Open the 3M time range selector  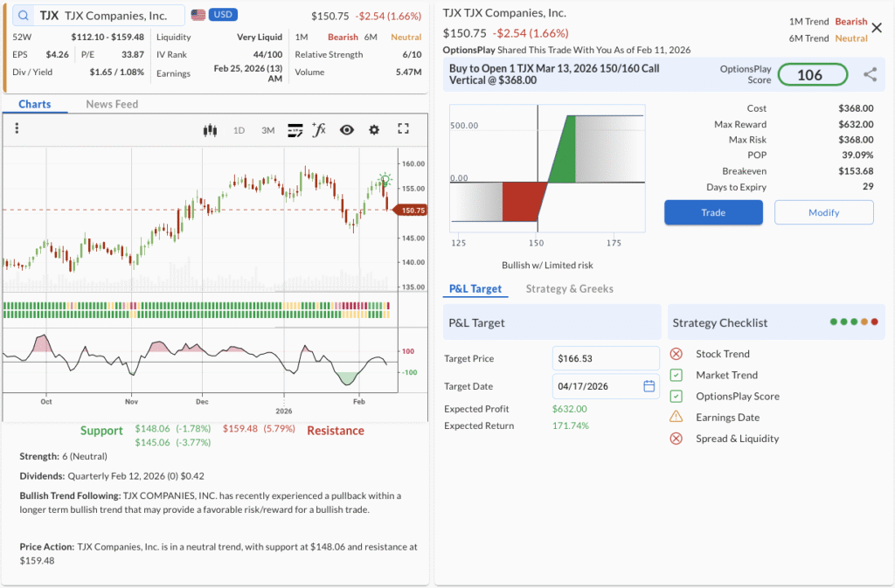[267, 130]
